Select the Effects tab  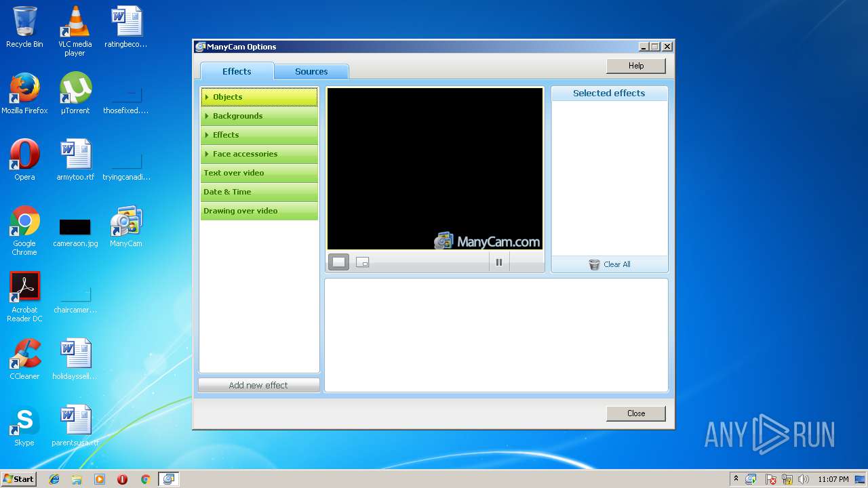(x=237, y=71)
